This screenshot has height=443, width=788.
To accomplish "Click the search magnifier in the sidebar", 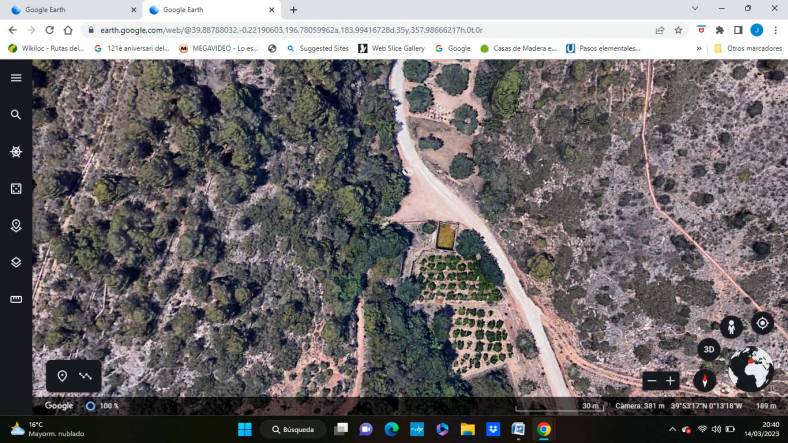I will click(16, 115).
